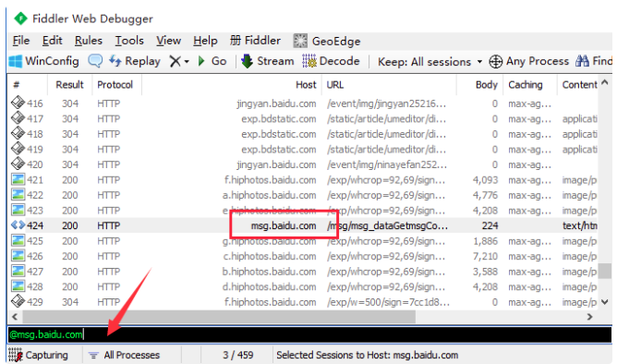
Task: Toggle Decode mode
Action: [x=331, y=61]
